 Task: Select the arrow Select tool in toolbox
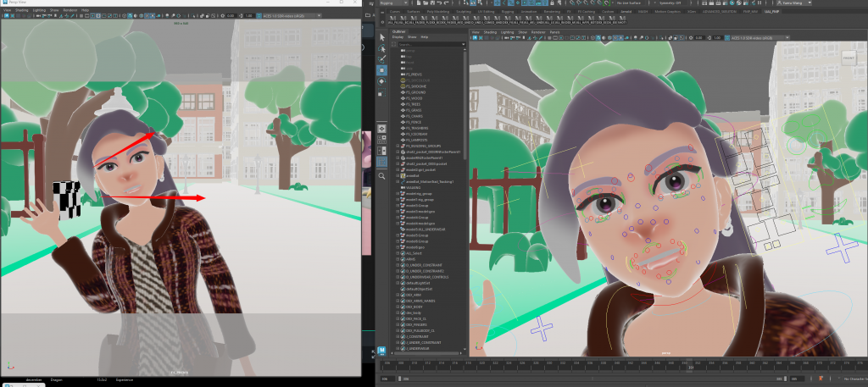382,37
